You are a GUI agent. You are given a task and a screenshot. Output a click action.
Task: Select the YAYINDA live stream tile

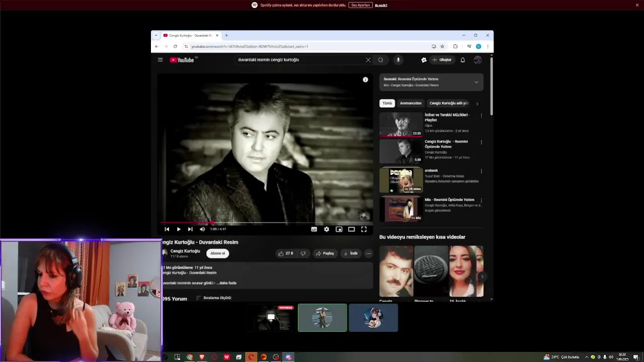tap(272, 318)
